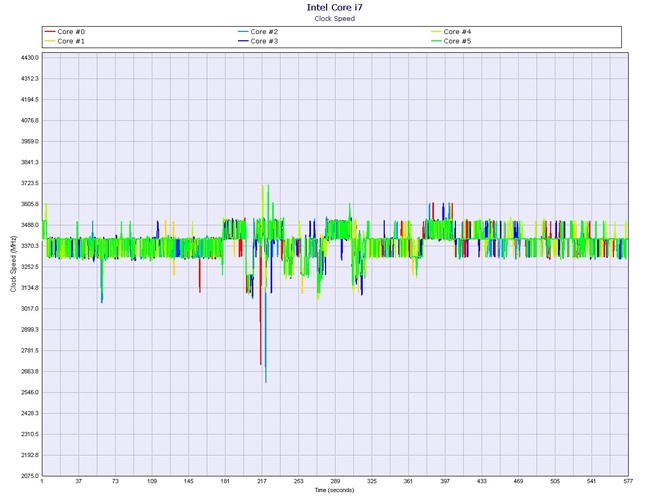Click the Core #2 legend entry
The height and width of the screenshot is (502, 670).
pyautogui.click(x=258, y=32)
